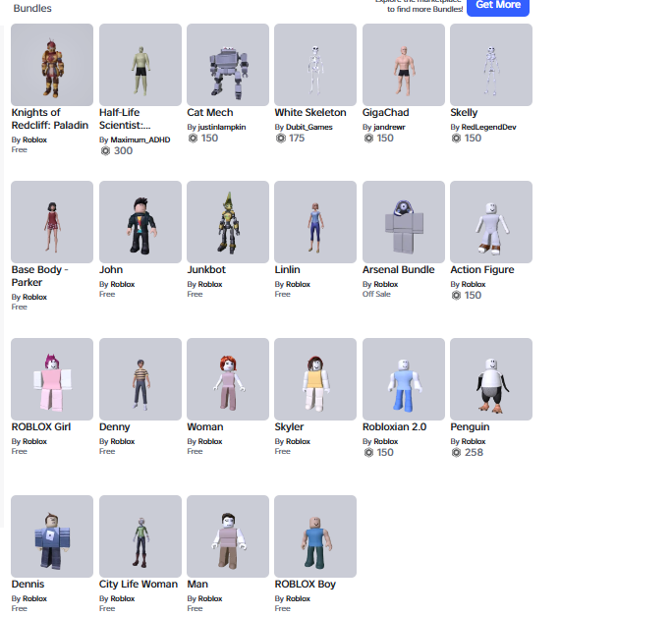Image resolution: width=672 pixels, height=617 pixels.
Task: Open creator justinlampkin's profile link
Action: (x=222, y=128)
